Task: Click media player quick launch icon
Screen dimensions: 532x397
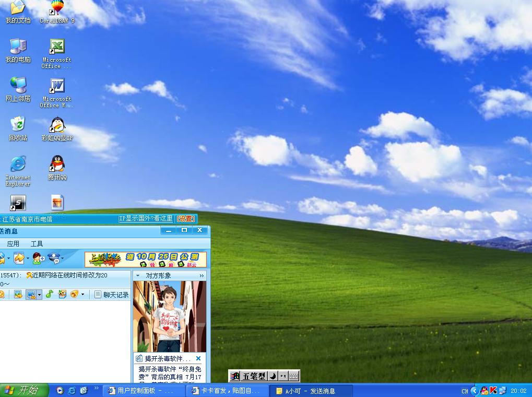Action: tap(60, 391)
